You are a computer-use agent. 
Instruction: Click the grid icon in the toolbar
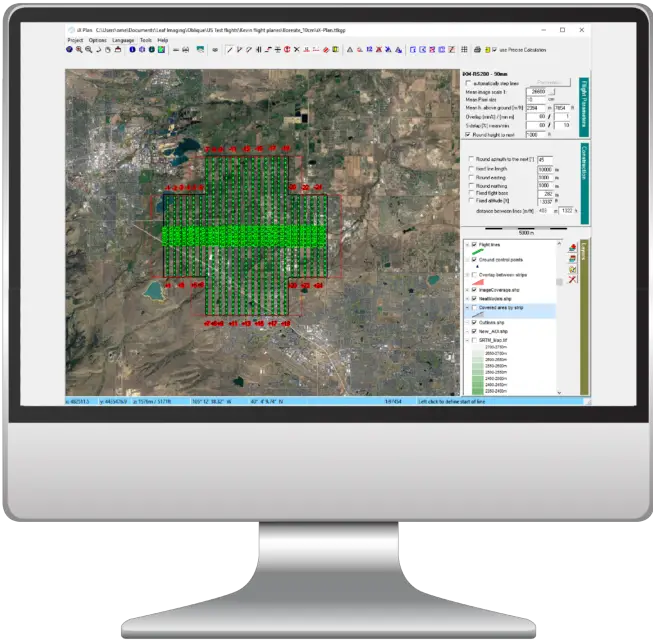click(464, 50)
